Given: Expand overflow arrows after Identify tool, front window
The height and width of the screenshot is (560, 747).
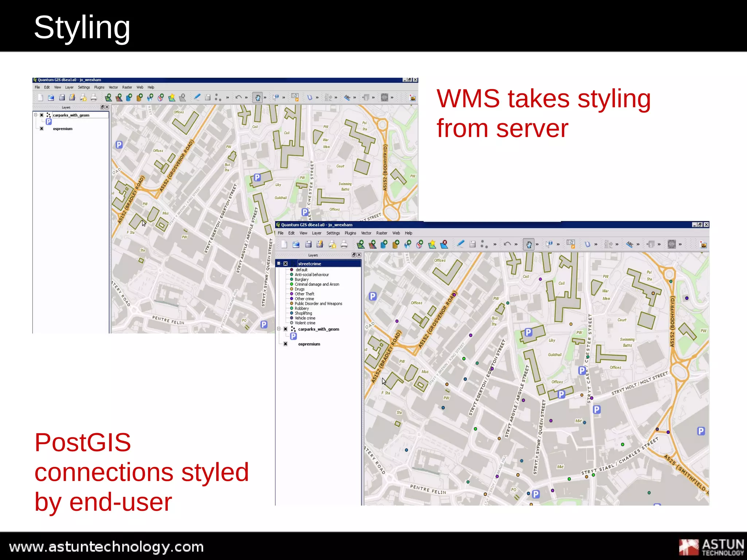Looking at the screenshot, I should tap(558, 245).
